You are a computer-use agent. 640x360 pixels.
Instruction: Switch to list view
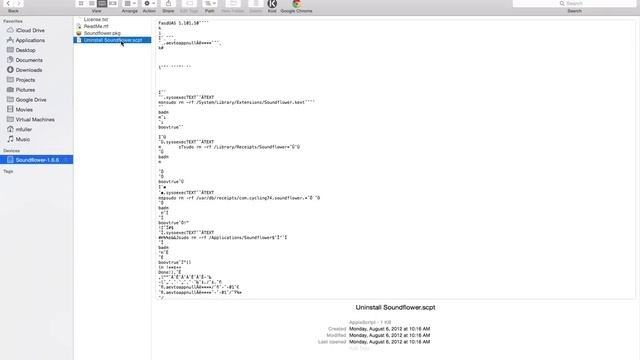91,3
